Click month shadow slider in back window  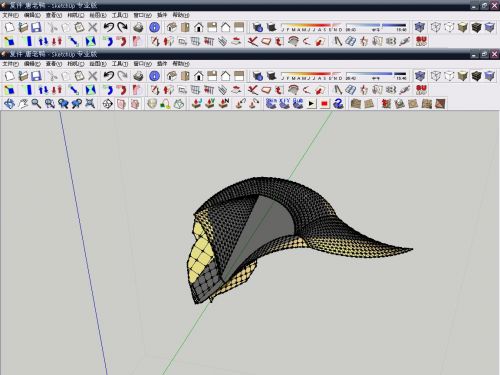pyautogui.click(x=312, y=27)
